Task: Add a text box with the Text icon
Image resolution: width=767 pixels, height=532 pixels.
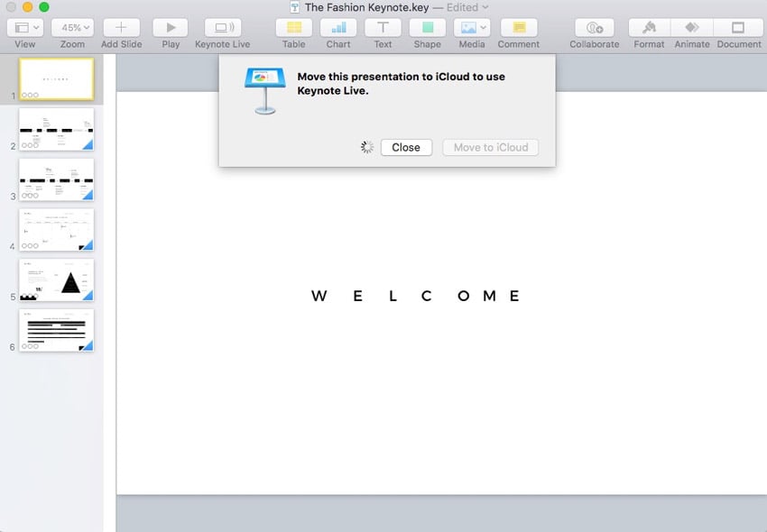Action: point(383,28)
